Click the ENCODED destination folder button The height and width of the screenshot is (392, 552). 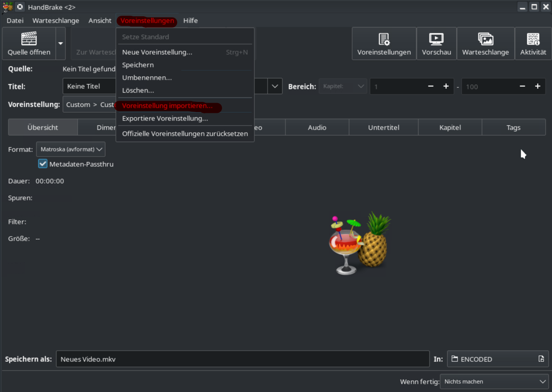(498, 359)
